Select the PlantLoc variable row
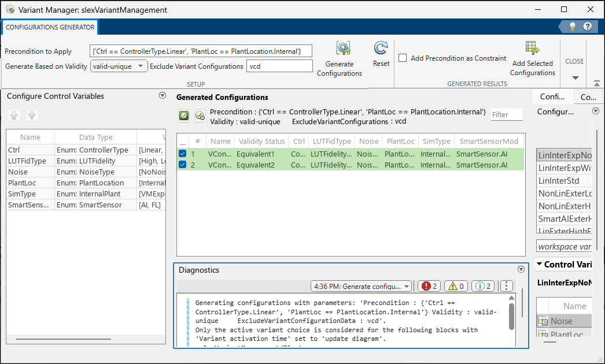The height and width of the screenshot is (364, 605). coord(86,183)
